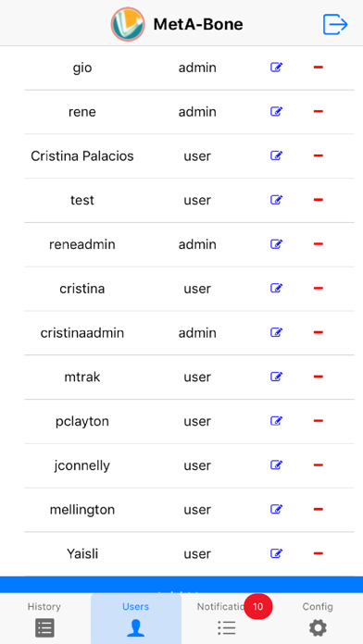Open Notifications tab
Viewport: 363px width, 644px height.
pyautogui.click(x=227, y=618)
